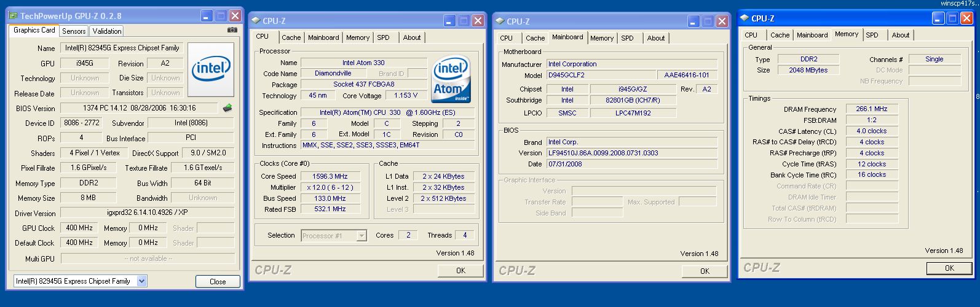The width and height of the screenshot is (980, 307).
Task: Click the Intel logo in GPU-Z
Action: click(210, 69)
